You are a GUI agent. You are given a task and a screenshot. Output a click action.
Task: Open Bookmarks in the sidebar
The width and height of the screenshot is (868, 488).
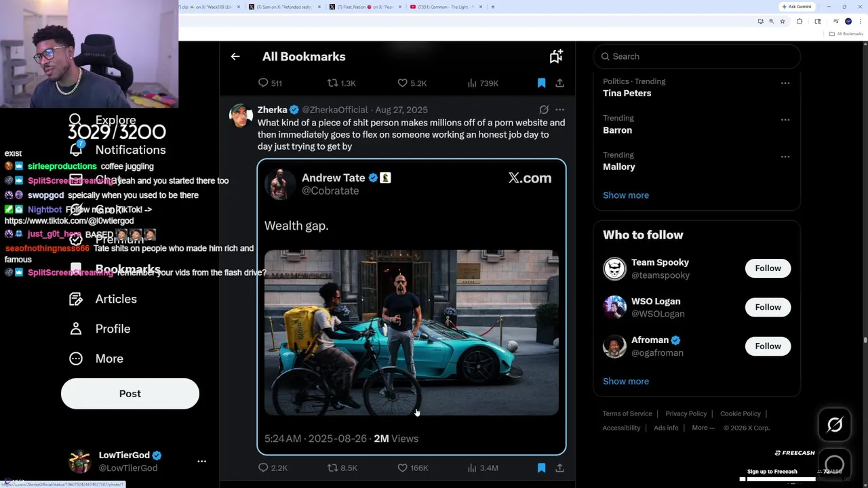pos(115,269)
